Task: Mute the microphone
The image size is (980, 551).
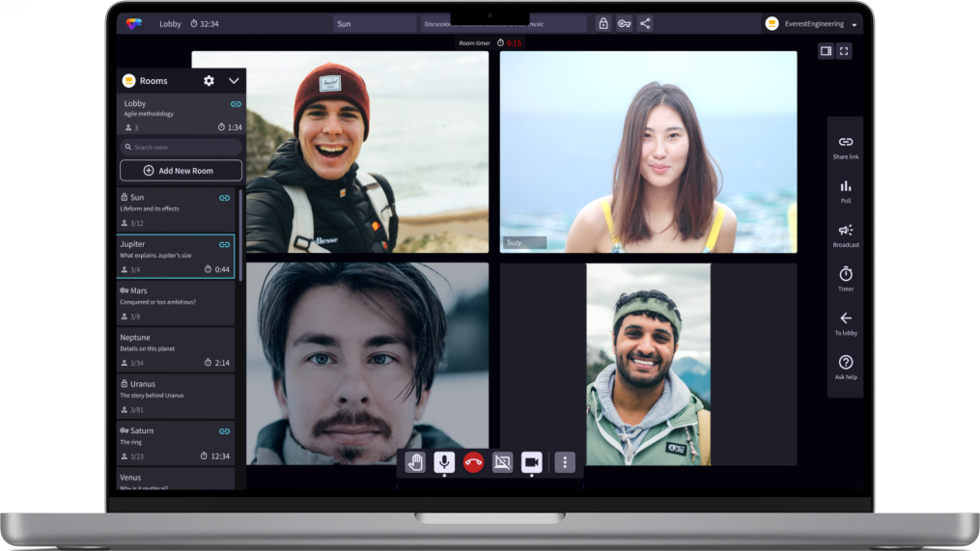Action: [x=444, y=462]
